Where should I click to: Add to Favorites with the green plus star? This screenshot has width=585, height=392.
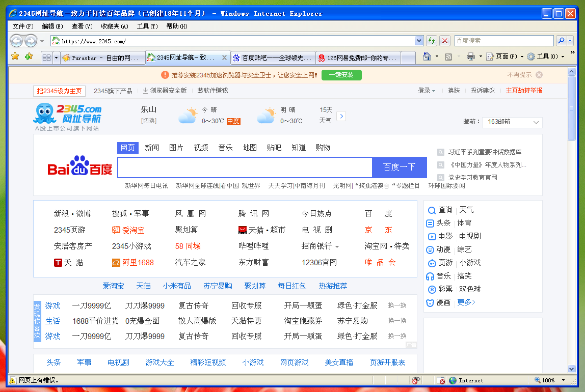[29, 57]
